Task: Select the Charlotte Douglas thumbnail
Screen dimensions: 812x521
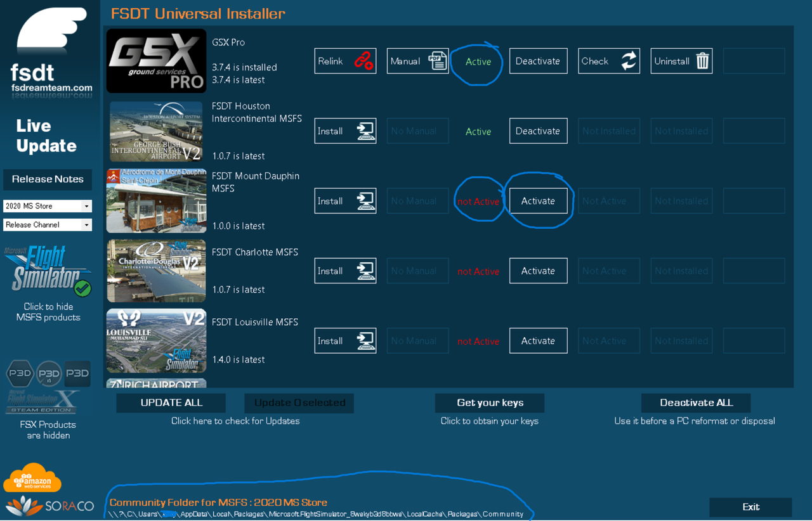Action: point(157,271)
